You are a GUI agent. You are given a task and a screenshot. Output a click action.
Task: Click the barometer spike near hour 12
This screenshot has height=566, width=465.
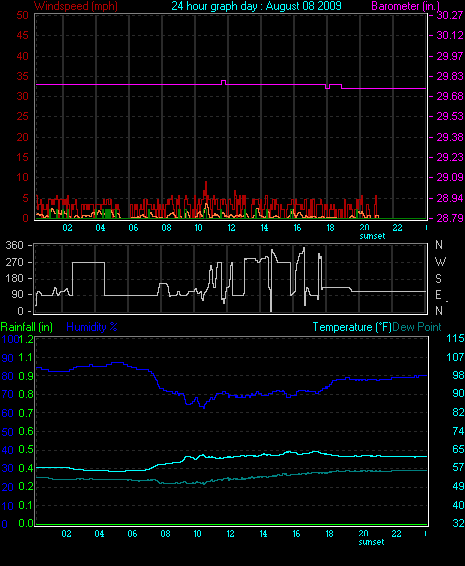(223, 82)
